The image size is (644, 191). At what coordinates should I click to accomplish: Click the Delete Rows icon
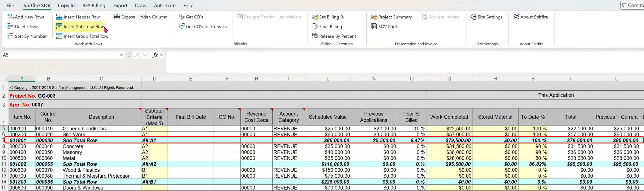10,26
